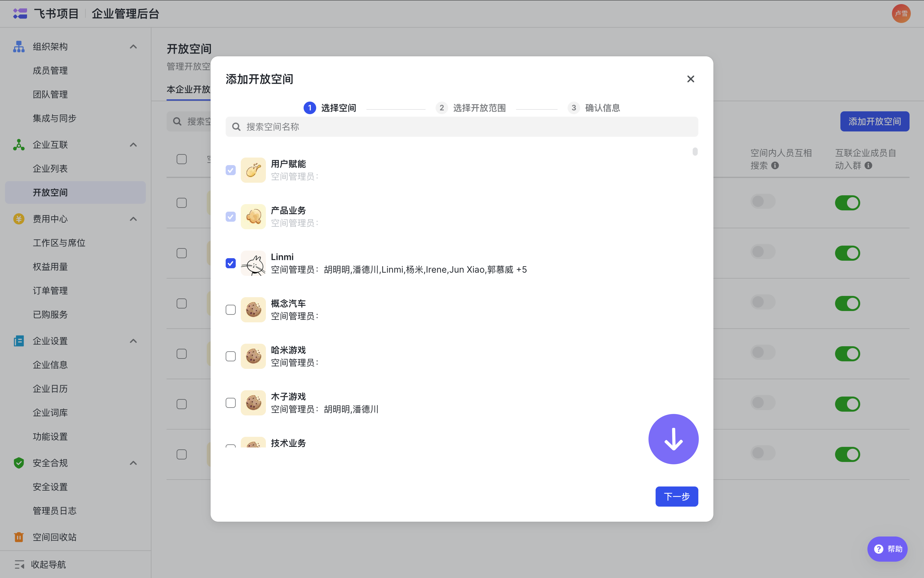Click the info icon beside 互联企业成员自动入群
The width and height of the screenshot is (924, 578).
tap(868, 166)
